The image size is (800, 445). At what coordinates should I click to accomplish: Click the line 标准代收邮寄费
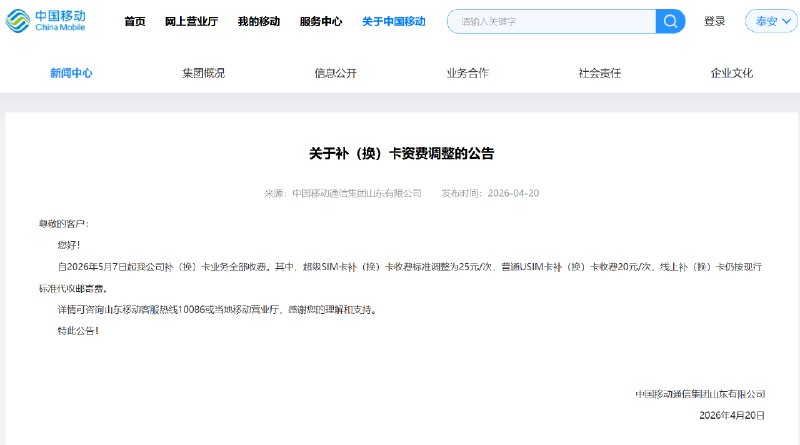(x=73, y=288)
